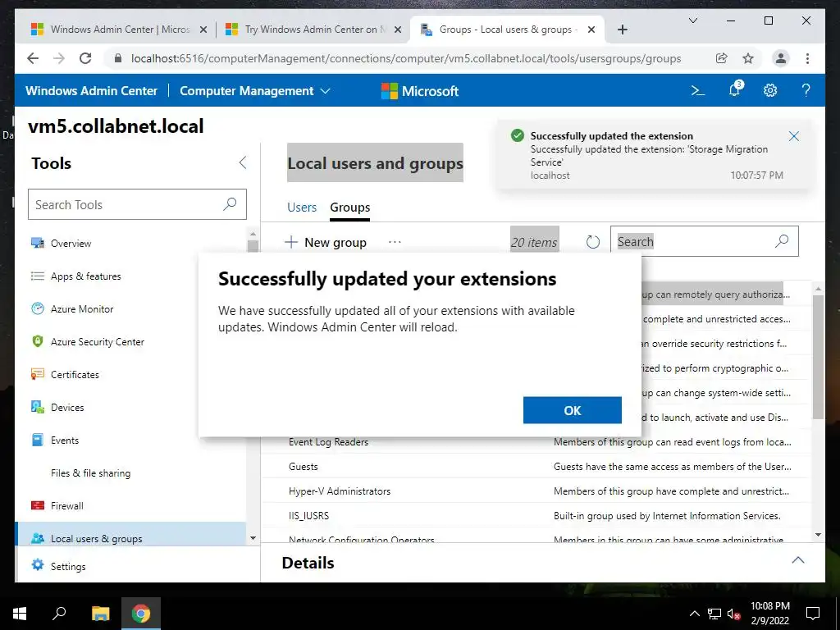Switch to the Users tab
Screen dimensions: 840x630
[x=302, y=208]
